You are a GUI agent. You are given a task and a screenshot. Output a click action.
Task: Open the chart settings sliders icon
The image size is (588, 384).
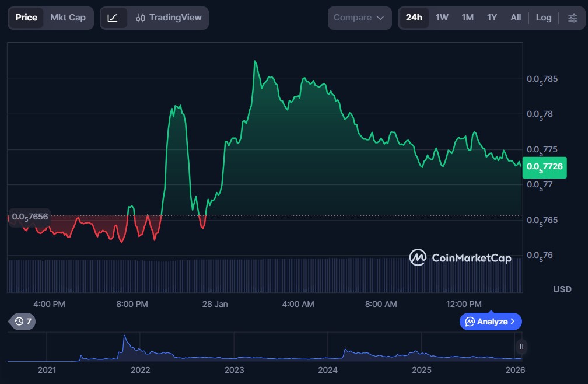tap(572, 18)
